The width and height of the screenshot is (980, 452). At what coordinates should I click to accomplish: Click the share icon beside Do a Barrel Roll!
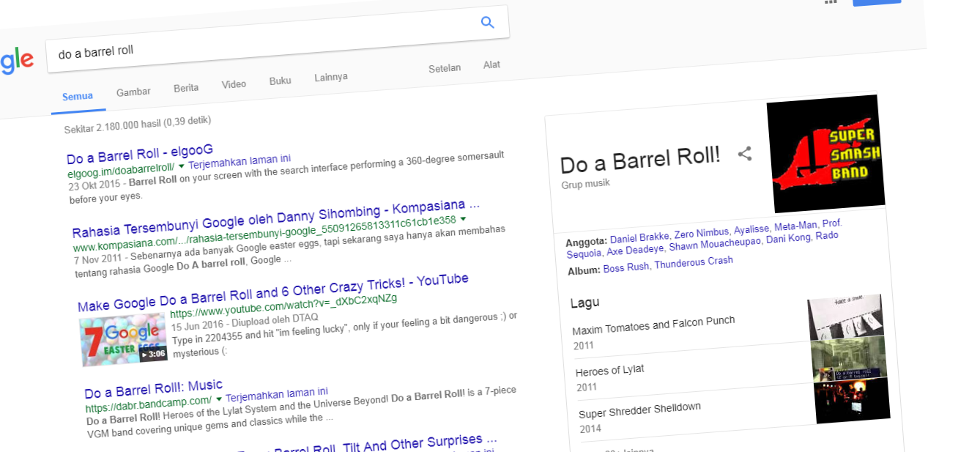click(745, 154)
